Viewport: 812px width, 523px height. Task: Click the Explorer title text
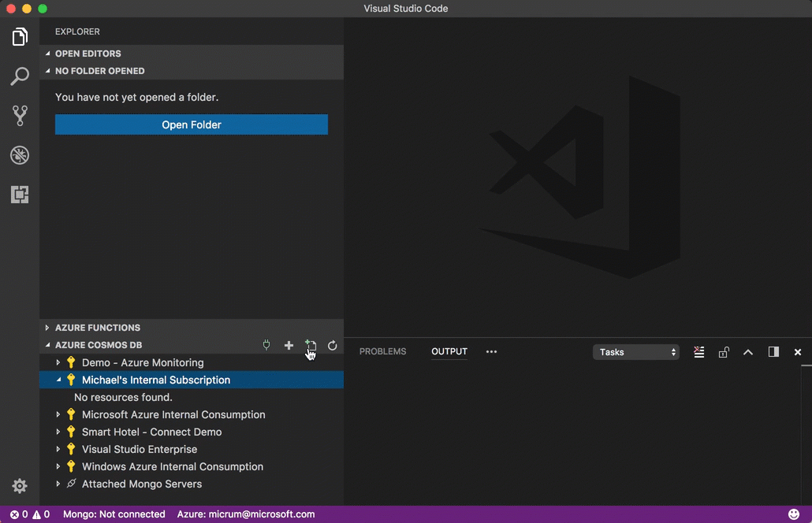pos(78,32)
